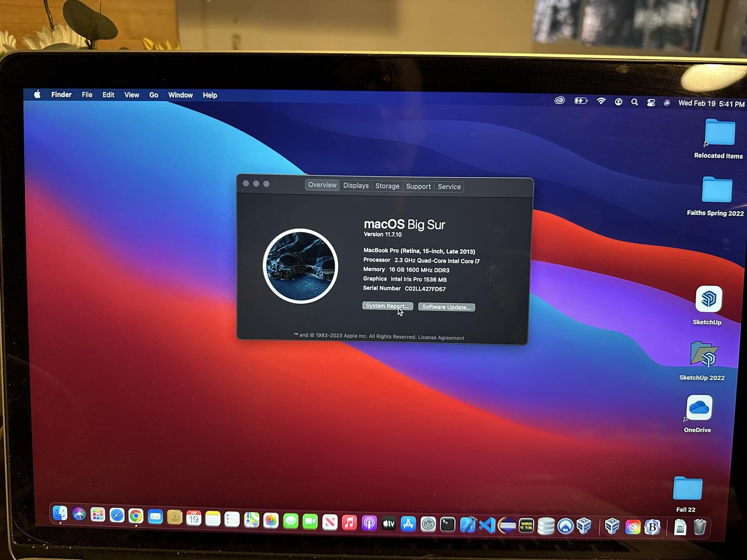Switch to the Service tab
Viewport: 747px width, 560px height.
pyautogui.click(x=449, y=187)
